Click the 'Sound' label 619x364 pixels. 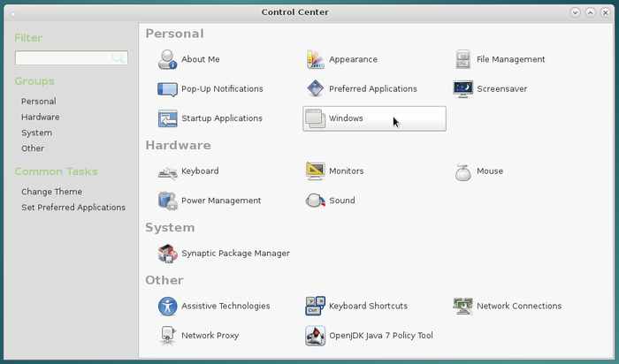point(342,201)
